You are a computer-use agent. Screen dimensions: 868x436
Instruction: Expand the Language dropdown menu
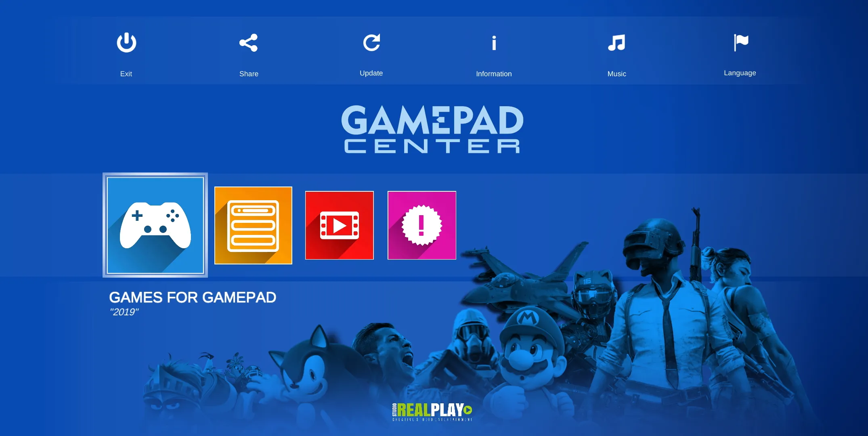click(x=739, y=52)
